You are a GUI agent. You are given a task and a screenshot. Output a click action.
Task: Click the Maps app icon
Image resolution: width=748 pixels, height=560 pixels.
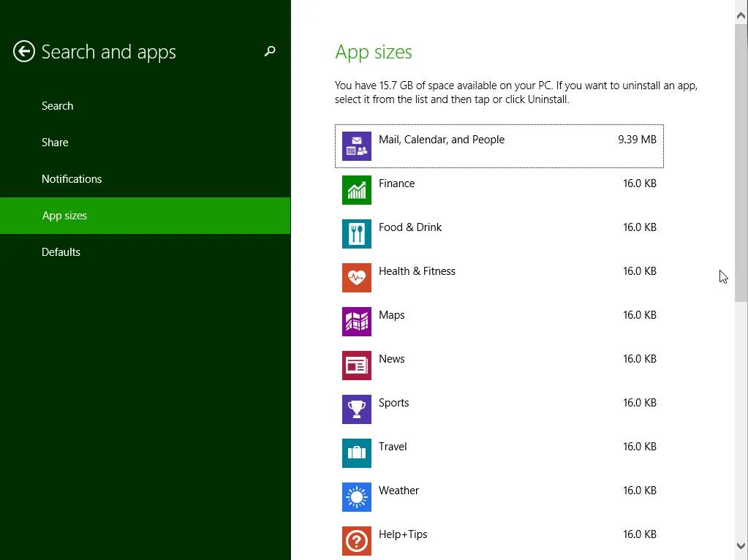pos(356,322)
